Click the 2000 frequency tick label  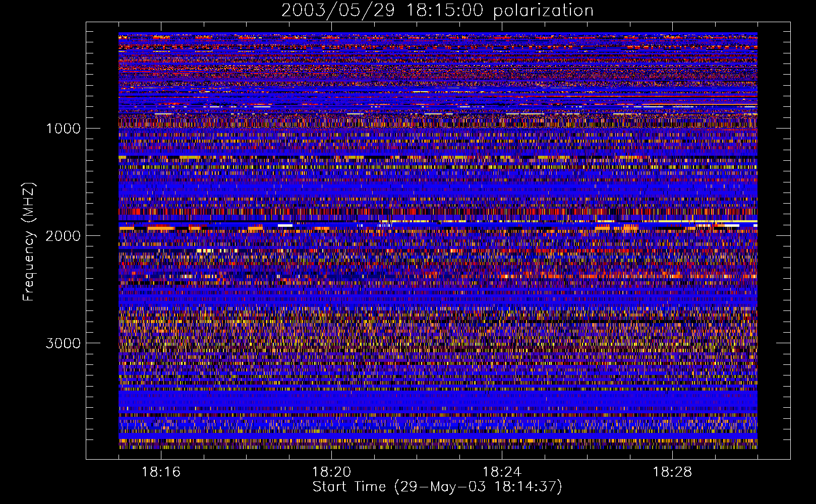coord(63,236)
